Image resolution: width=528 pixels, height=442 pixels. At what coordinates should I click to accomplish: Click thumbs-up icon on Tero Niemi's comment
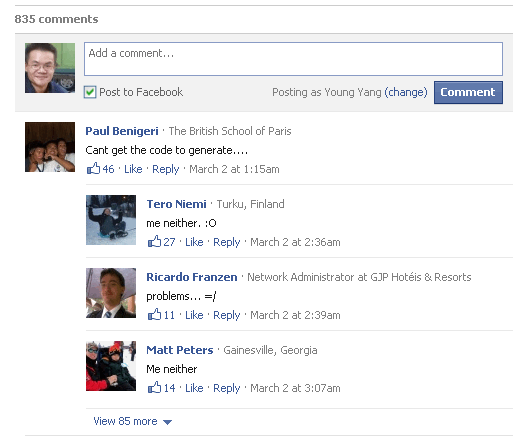pos(155,241)
